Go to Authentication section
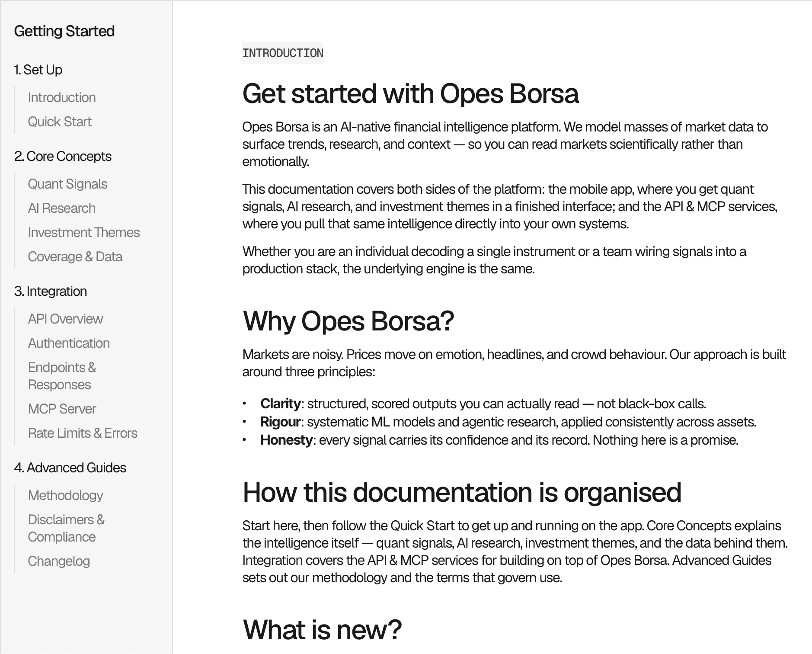Viewport: 812px width, 654px height. tap(69, 343)
